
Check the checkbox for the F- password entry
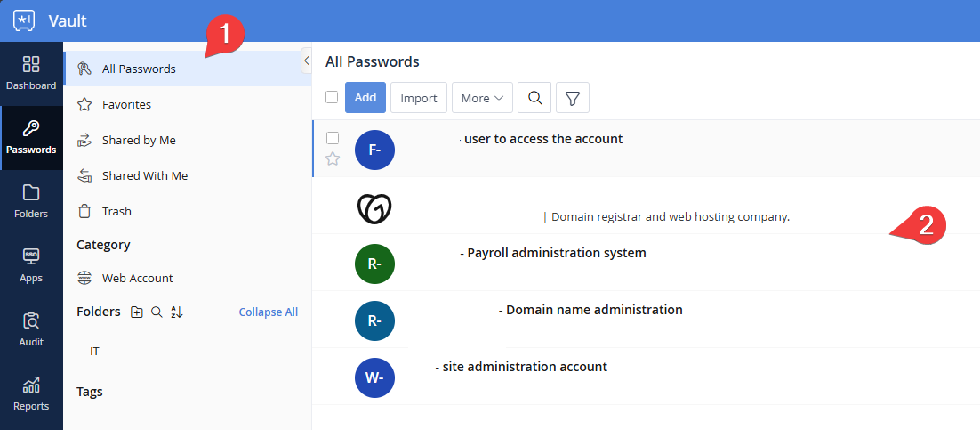point(333,138)
